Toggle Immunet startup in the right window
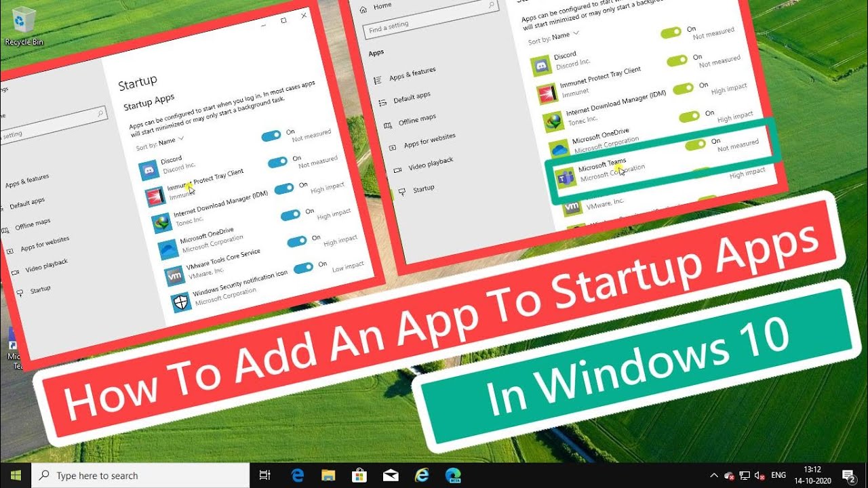This screenshot has width=868, height=488. click(677, 60)
